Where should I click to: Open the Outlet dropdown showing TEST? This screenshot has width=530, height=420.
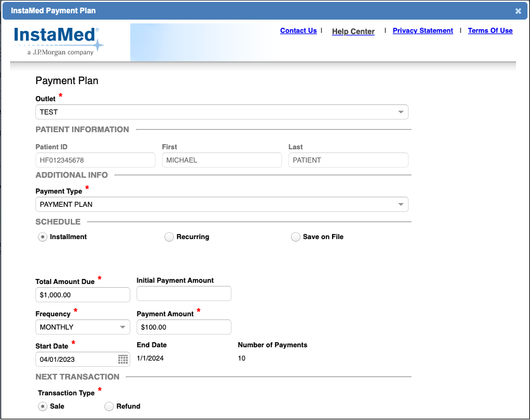coord(222,112)
